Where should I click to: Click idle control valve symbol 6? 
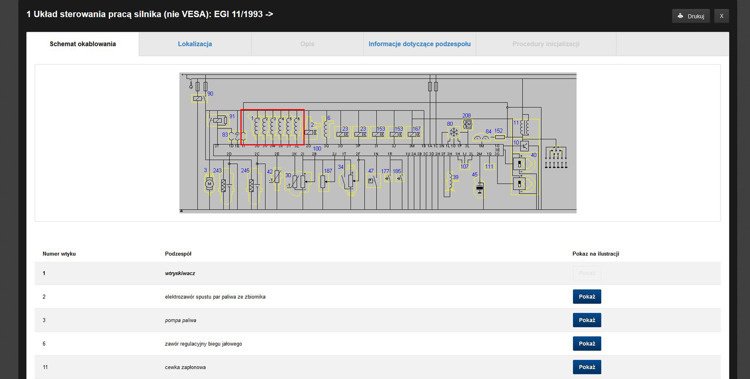pyautogui.click(x=326, y=128)
